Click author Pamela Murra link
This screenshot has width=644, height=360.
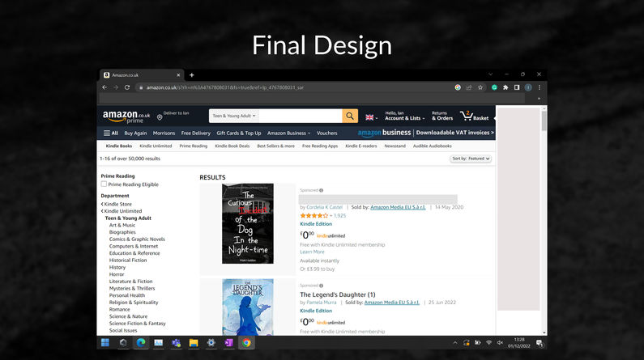(321, 303)
